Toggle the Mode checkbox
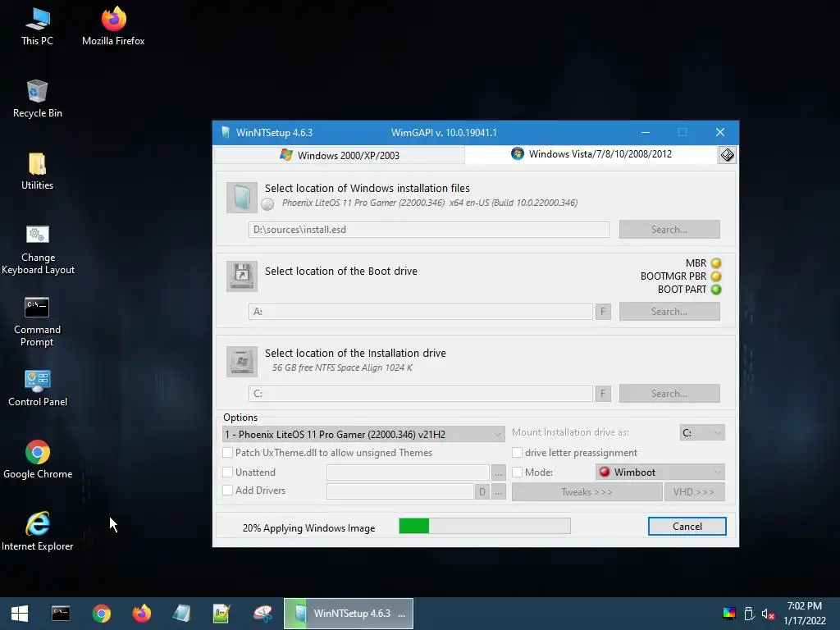840x630 pixels. (517, 472)
